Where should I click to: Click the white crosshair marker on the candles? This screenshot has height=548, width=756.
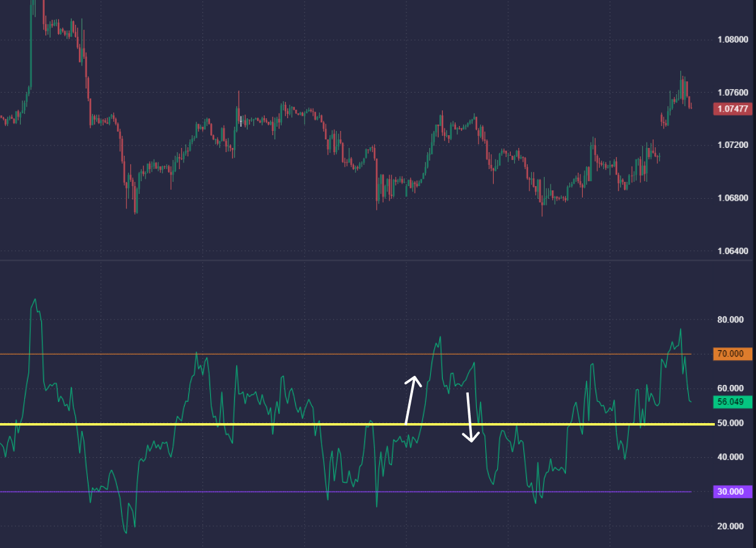pos(241,121)
